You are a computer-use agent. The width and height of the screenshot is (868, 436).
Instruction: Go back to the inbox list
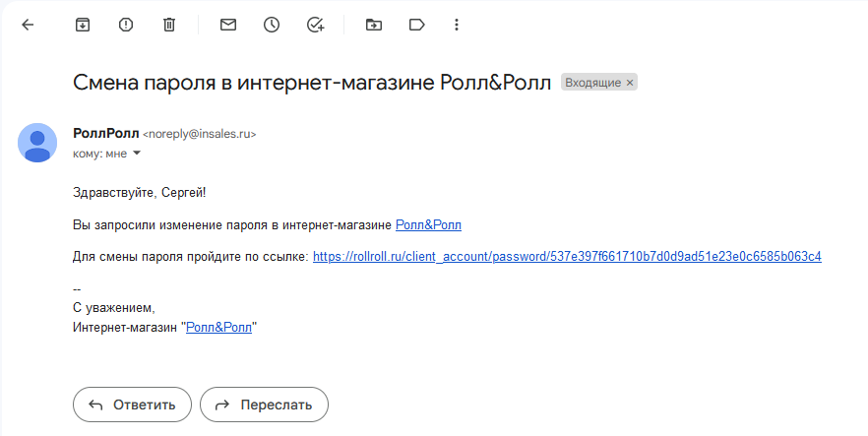(x=28, y=26)
